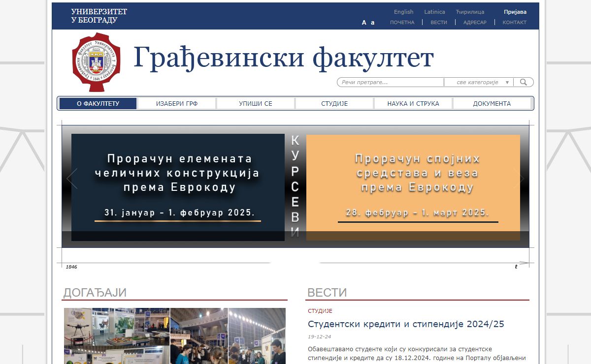This screenshot has width=591, height=364.
Task: Show previous slide with left arrow
Action: 72,179
